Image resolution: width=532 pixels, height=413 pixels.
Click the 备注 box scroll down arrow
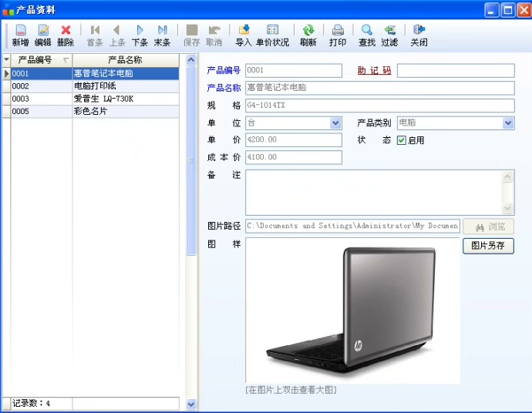(x=507, y=208)
